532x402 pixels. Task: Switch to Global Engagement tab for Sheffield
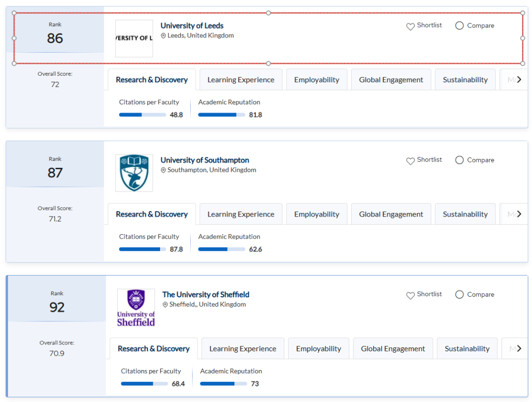pos(393,348)
